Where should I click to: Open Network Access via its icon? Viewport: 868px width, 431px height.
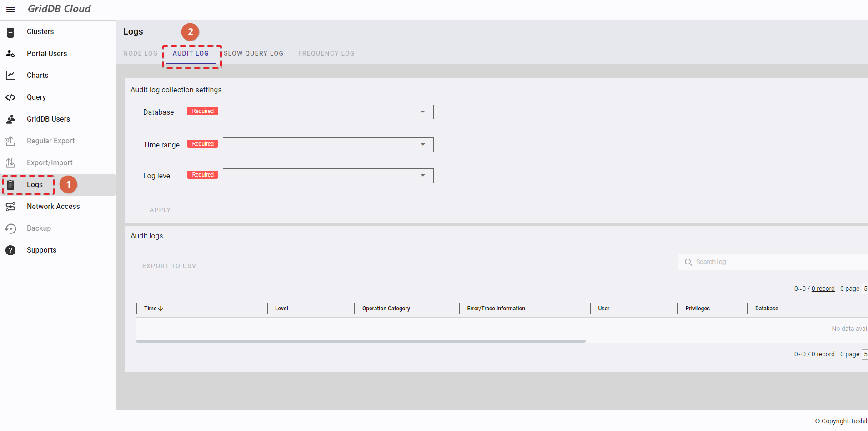point(10,207)
